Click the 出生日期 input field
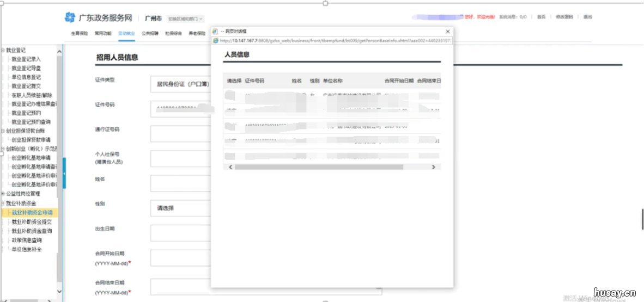This screenshot has width=644, height=302. (180, 233)
